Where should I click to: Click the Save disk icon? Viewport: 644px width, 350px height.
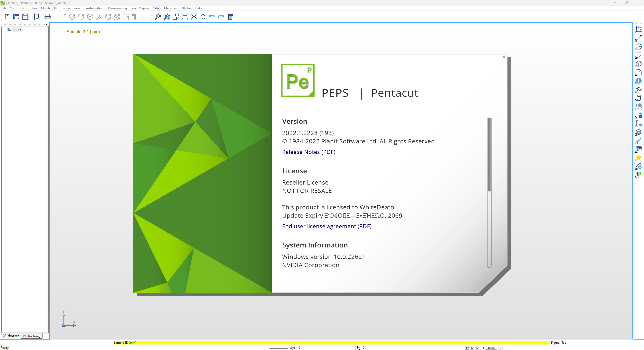[x=25, y=17]
